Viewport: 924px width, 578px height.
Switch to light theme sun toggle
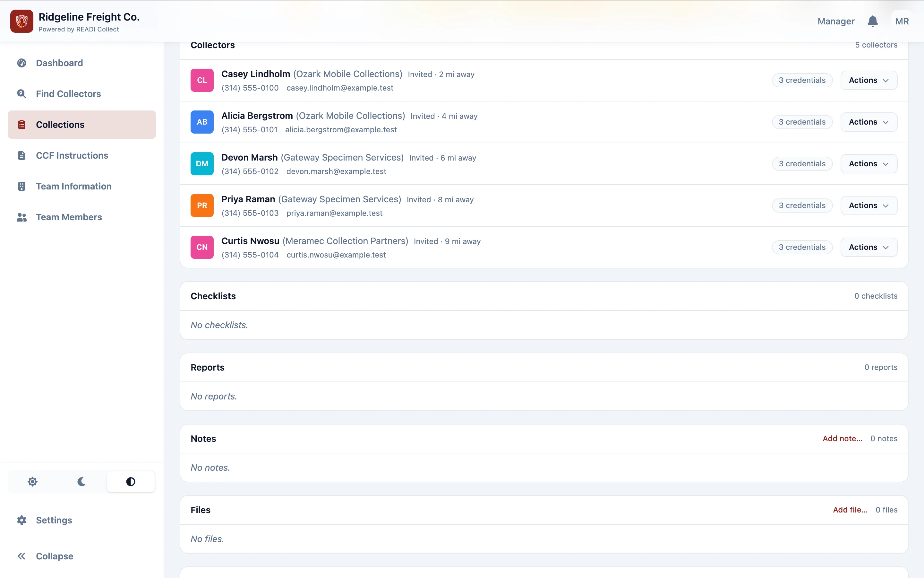[32, 482]
